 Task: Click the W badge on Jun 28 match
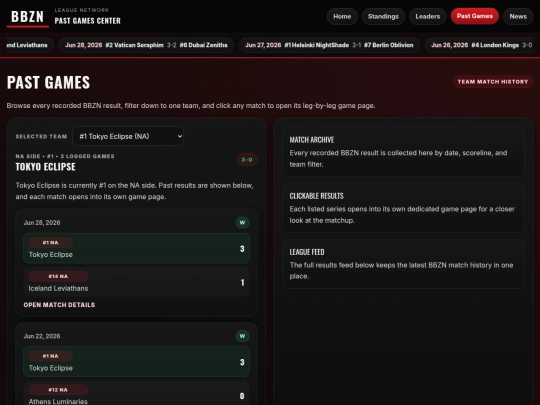(x=242, y=222)
